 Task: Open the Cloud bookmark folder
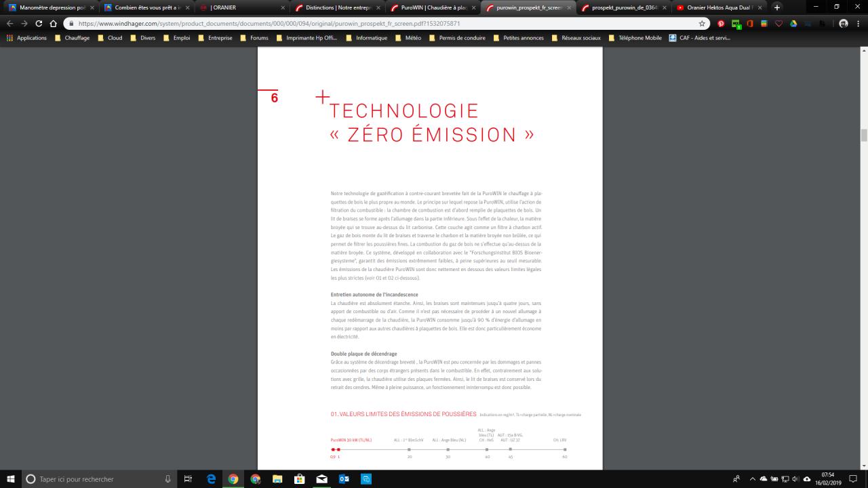(110, 38)
